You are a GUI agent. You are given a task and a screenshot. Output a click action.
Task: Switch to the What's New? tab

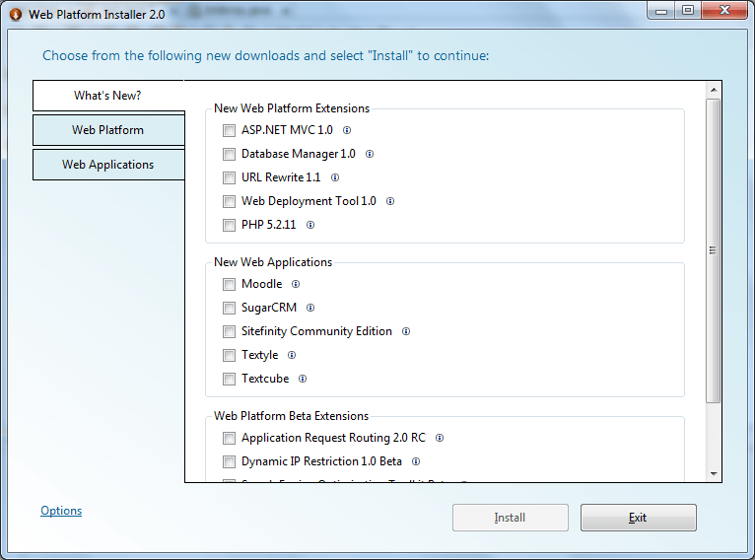pyautogui.click(x=108, y=96)
